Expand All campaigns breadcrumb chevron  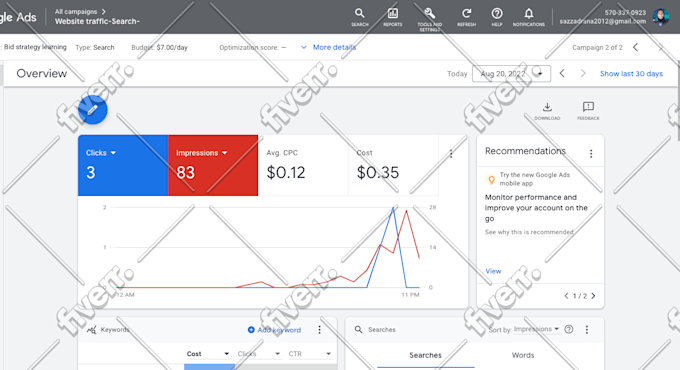pyautogui.click(x=104, y=12)
